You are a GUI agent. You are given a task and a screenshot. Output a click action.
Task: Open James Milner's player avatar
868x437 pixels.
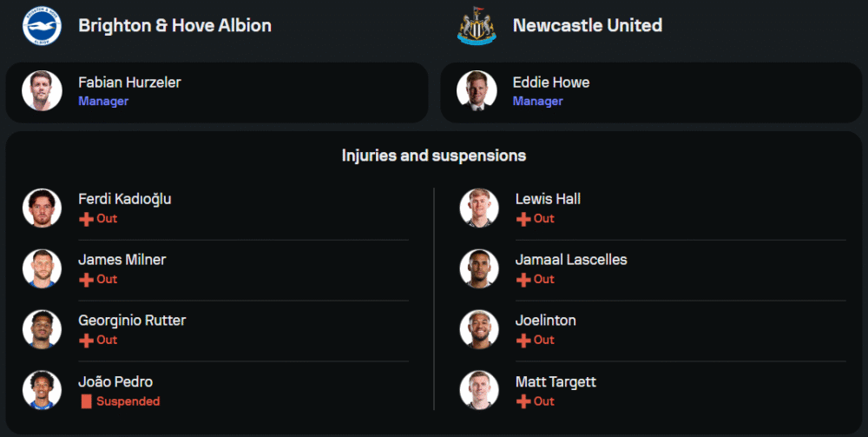point(42,269)
